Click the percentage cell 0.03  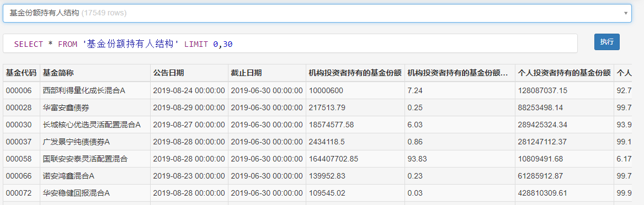460,193
